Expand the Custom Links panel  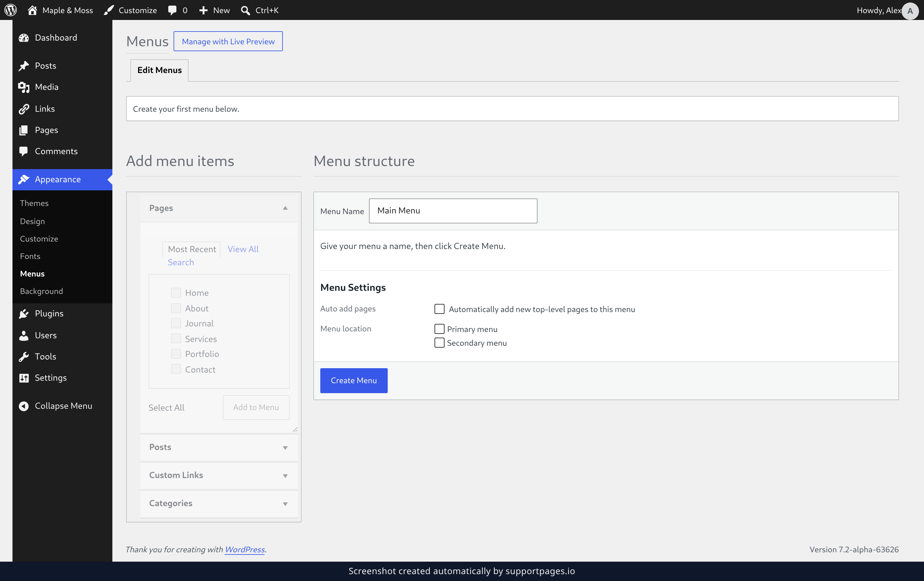click(x=285, y=476)
